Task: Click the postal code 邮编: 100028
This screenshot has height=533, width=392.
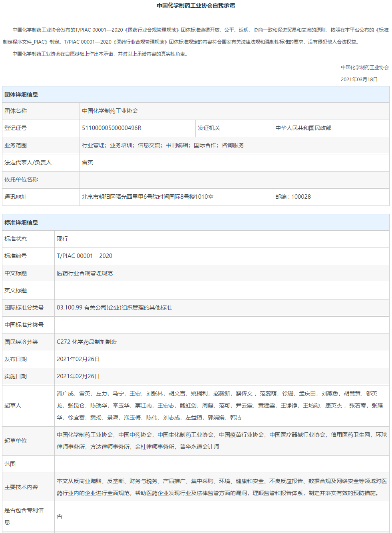Action: point(293,197)
